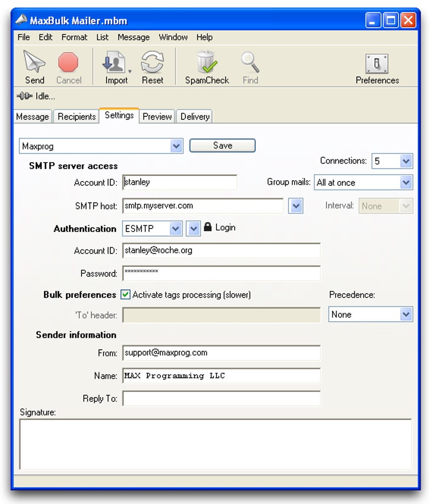Click the Bulk preferences label

click(x=80, y=295)
